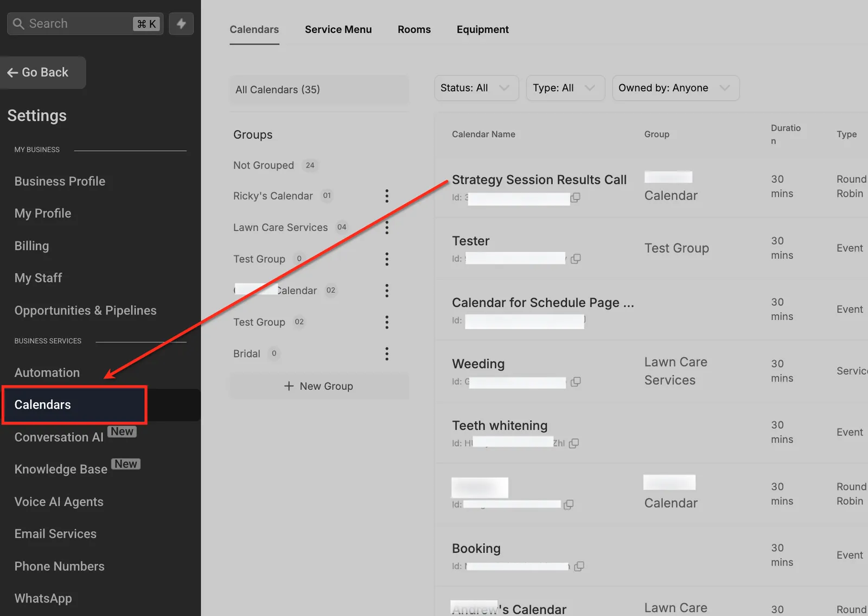
Task: Click the Groups heading
Action: pyautogui.click(x=253, y=134)
